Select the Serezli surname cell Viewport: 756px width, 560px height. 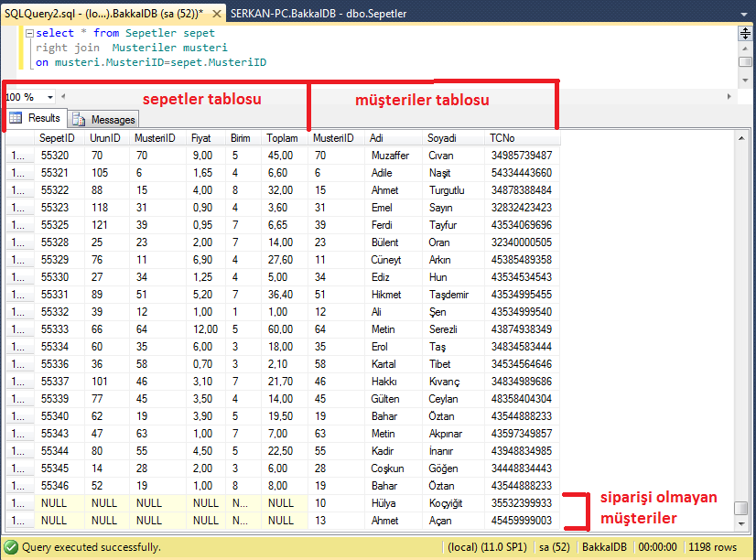click(453, 329)
